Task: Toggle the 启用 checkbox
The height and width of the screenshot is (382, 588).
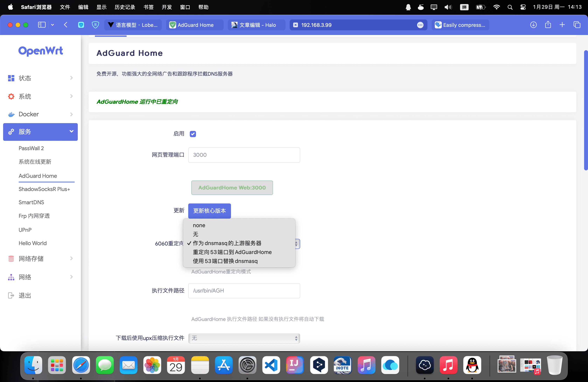Action: [x=193, y=134]
